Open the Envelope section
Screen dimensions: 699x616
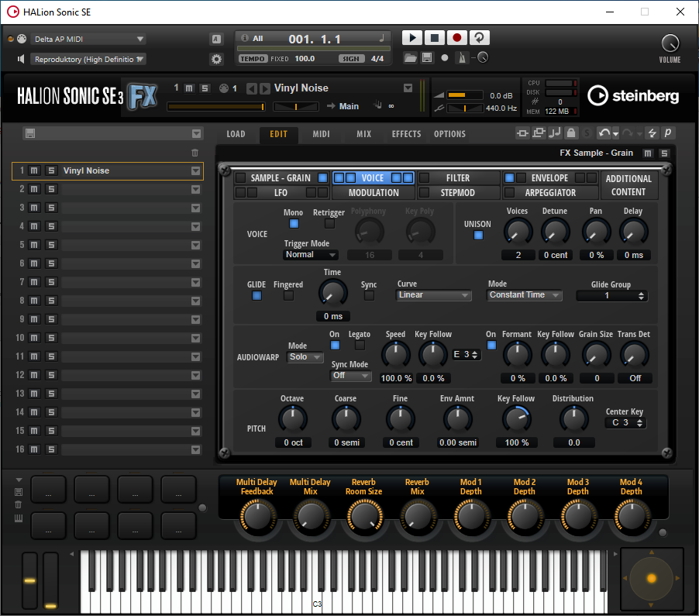click(x=549, y=178)
